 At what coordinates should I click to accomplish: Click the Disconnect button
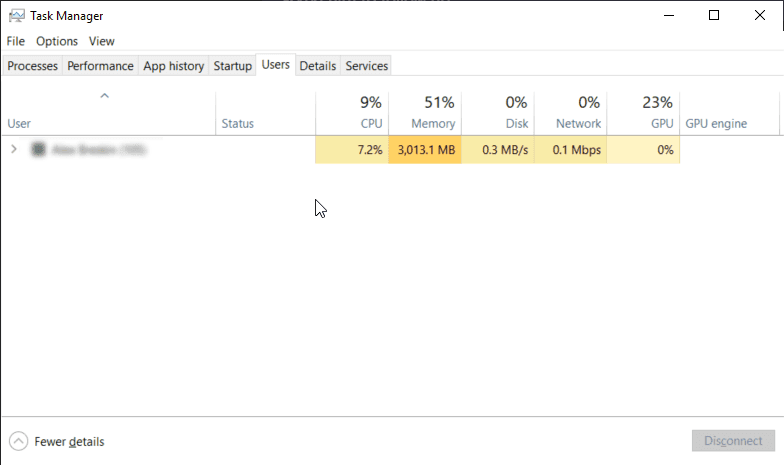pyautogui.click(x=733, y=441)
